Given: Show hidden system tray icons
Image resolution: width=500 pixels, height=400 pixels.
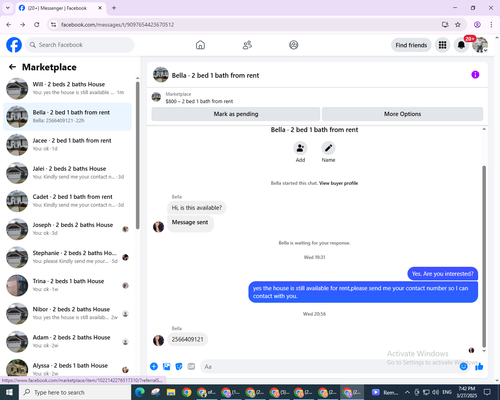Looking at the screenshot, I should coord(407,392).
